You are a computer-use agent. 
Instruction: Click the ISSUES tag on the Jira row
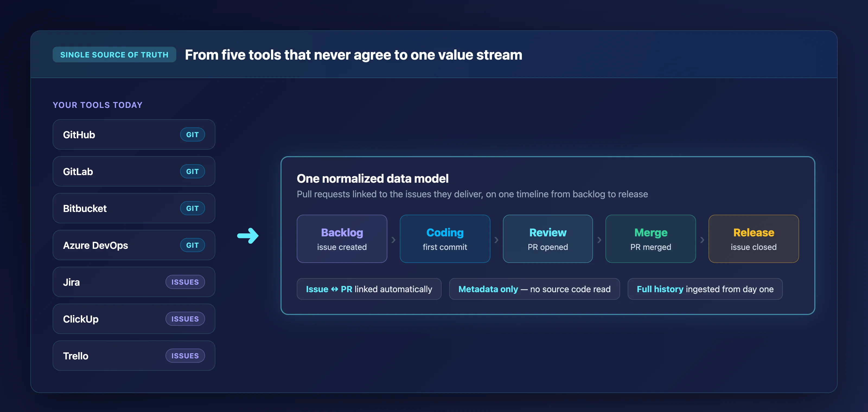click(x=185, y=282)
